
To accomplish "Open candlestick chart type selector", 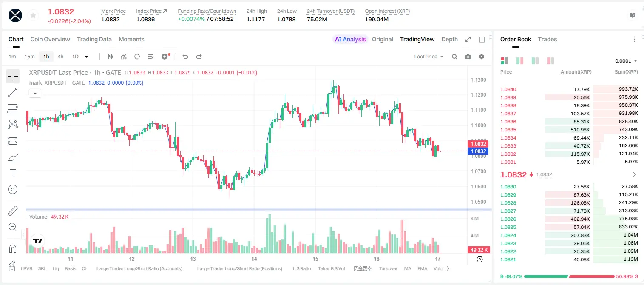I will (x=111, y=57).
